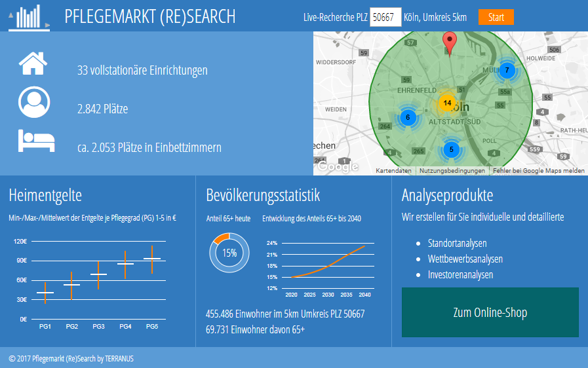588x368 pixels.
Task: Select the orange cluster marker 14
Action: coord(447,103)
